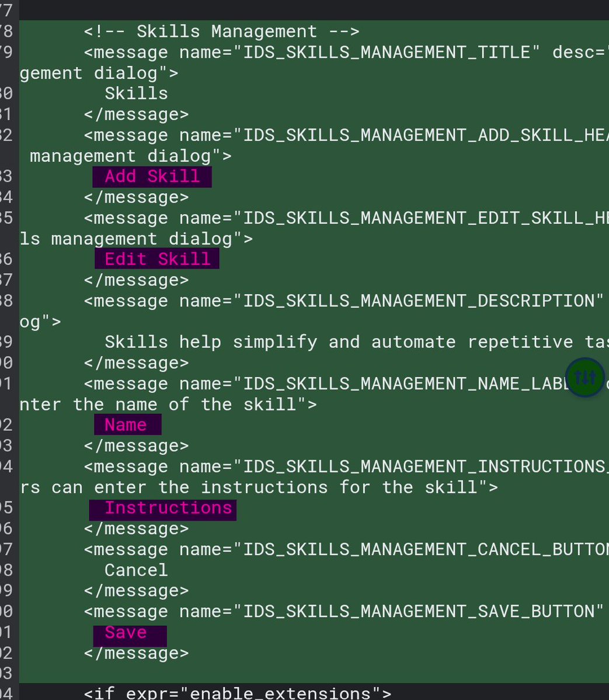Click the line number beside the Cancel text

(8, 570)
